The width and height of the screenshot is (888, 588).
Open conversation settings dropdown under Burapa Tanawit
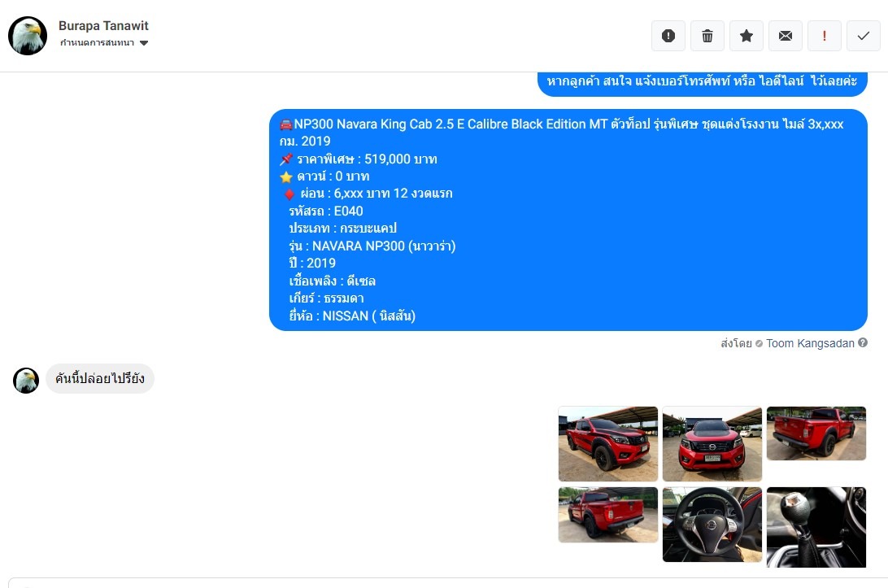104,43
